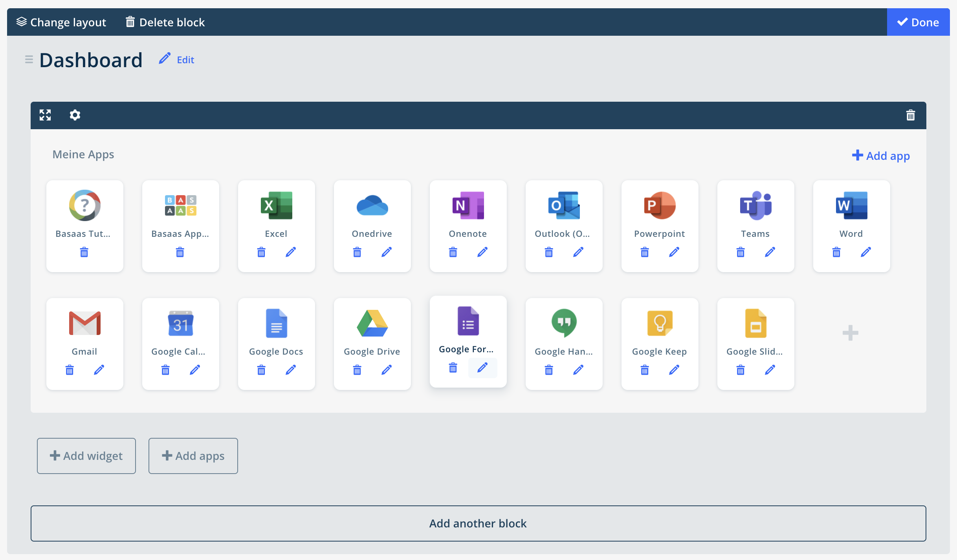Click the Google Docs icon

[277, 323]
